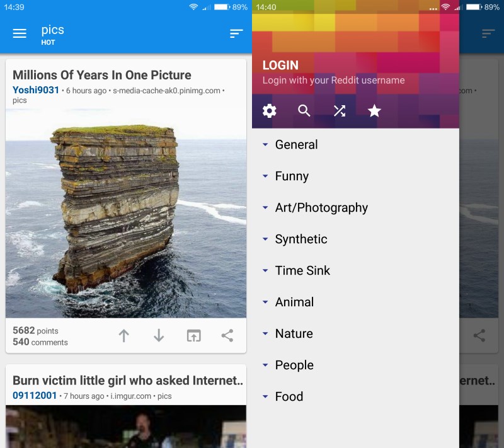Tap 5682 points score

(x=35, y=330)
